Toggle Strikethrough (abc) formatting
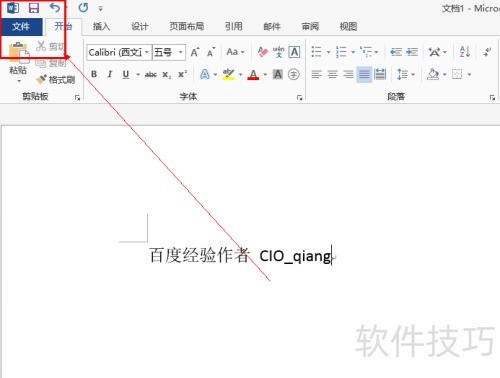 [x=151, y=74]
